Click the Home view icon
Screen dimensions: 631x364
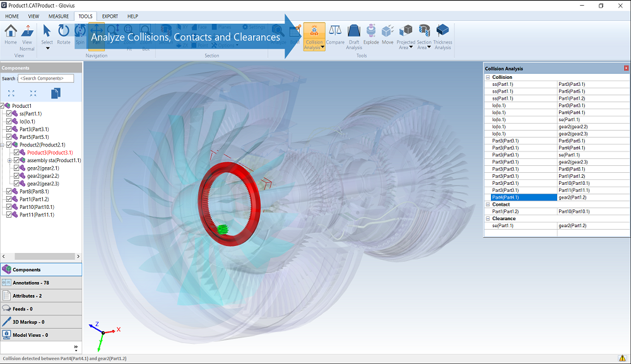coord(11,30)
